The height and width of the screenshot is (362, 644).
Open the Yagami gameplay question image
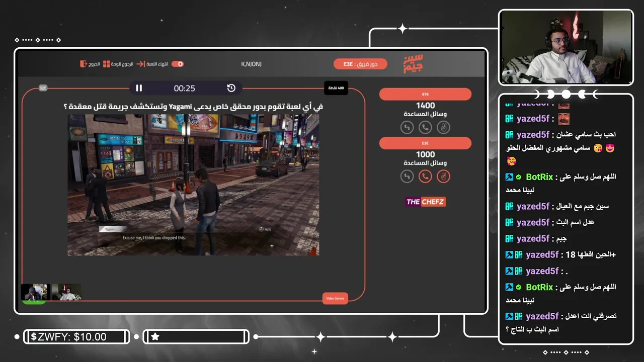click(x=193, y=185)
